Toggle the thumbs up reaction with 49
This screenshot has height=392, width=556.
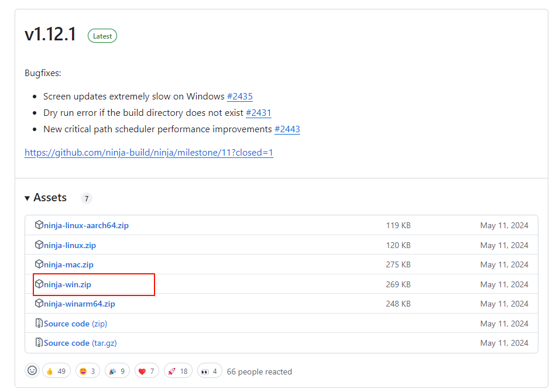56,371
